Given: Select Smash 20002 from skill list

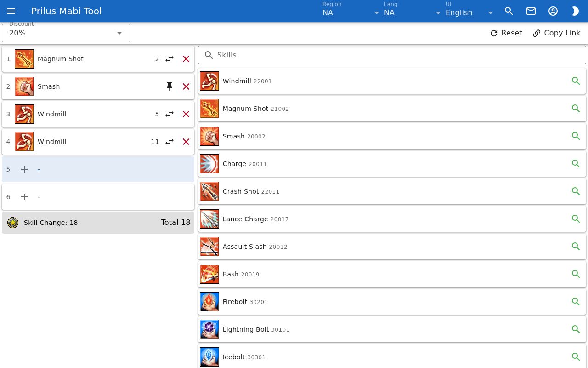Looking at the screenshot, I should [x=392, y=136].
